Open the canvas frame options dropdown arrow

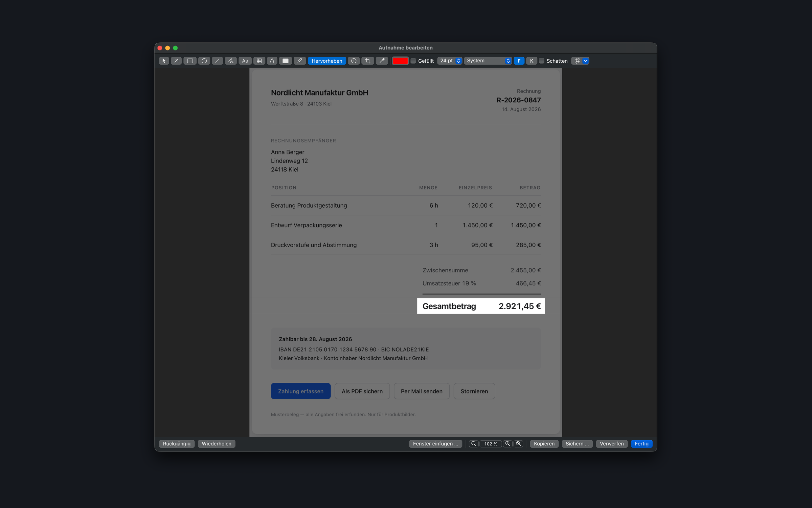coord(586,61)
